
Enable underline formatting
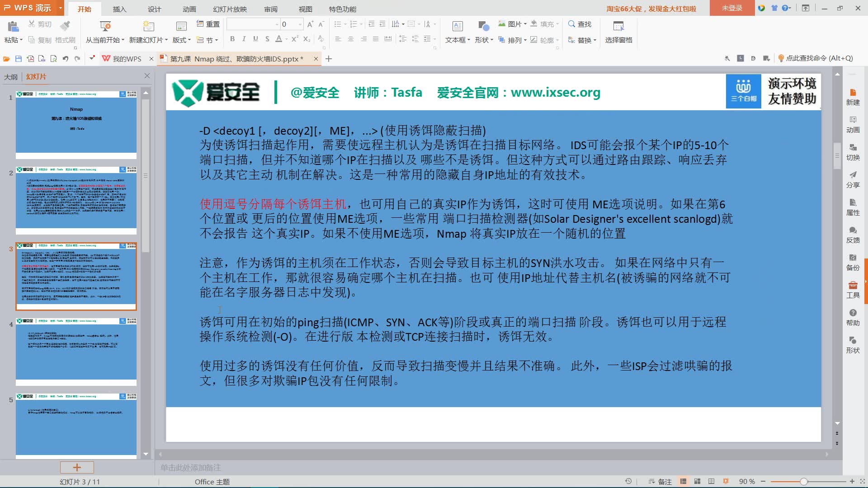[255, 39]
